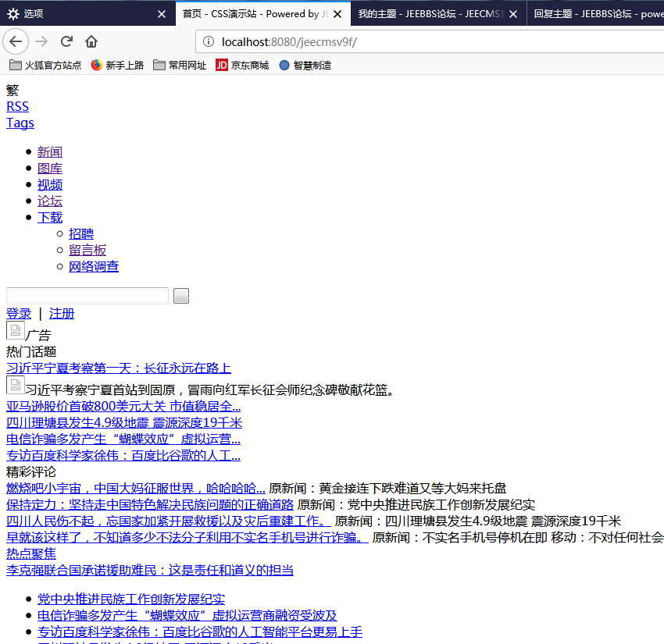Open the 图库 navigation link
664x644 pixels.
tap(50, 169)
